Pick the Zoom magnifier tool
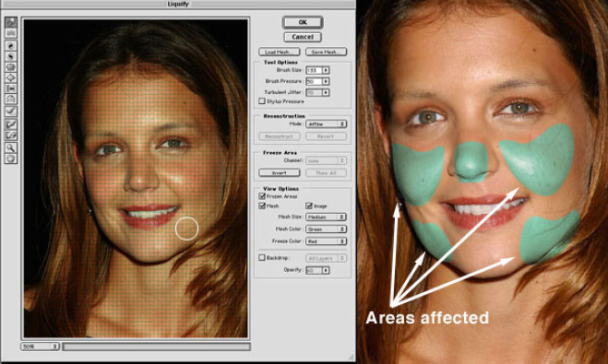The width and height of the screenshot is (608, 364). click(11, 147)
